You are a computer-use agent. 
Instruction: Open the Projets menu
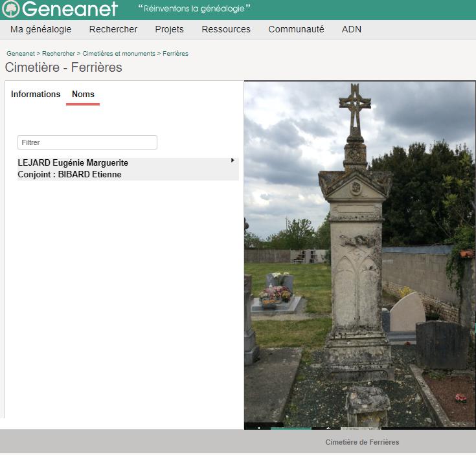[x=169, y=29]
